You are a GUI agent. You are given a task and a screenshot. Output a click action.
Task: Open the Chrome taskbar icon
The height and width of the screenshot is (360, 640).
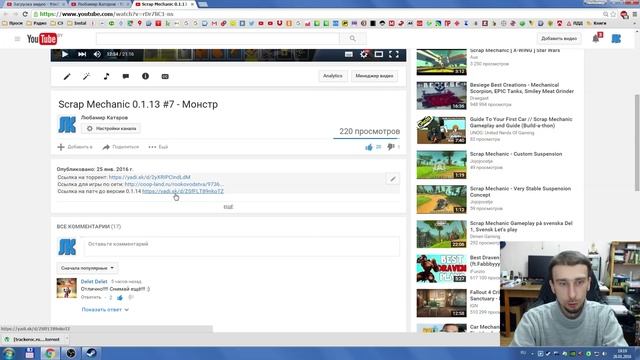[x=50, y=353]
